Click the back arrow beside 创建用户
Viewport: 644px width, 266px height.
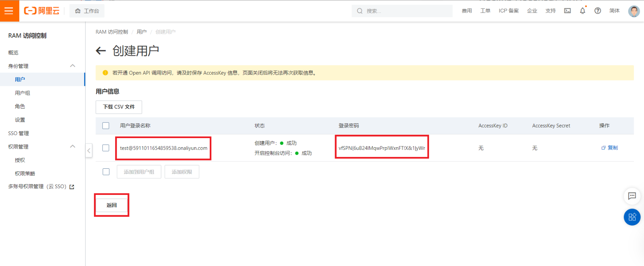(x=101, y=51)
